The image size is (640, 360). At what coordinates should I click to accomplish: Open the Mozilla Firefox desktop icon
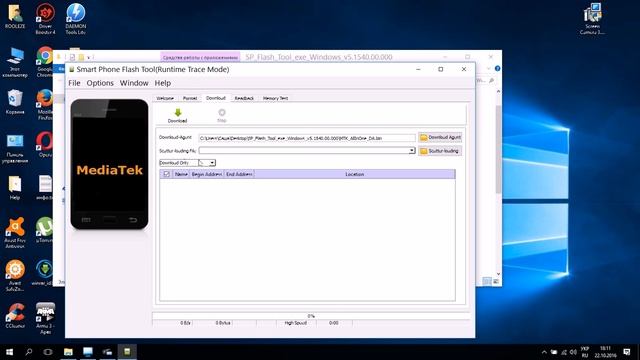tap(44, 104)
